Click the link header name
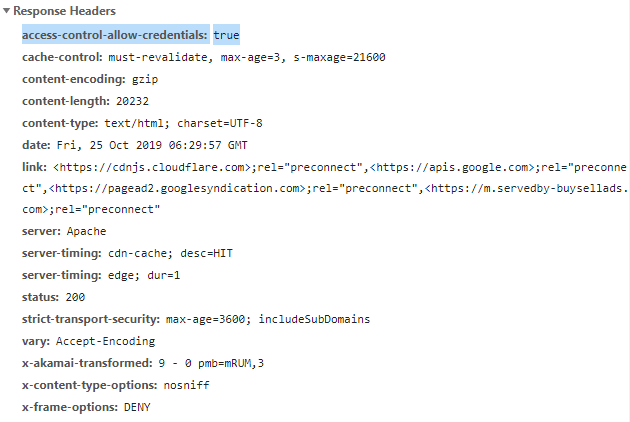 (x=34, y=167)
